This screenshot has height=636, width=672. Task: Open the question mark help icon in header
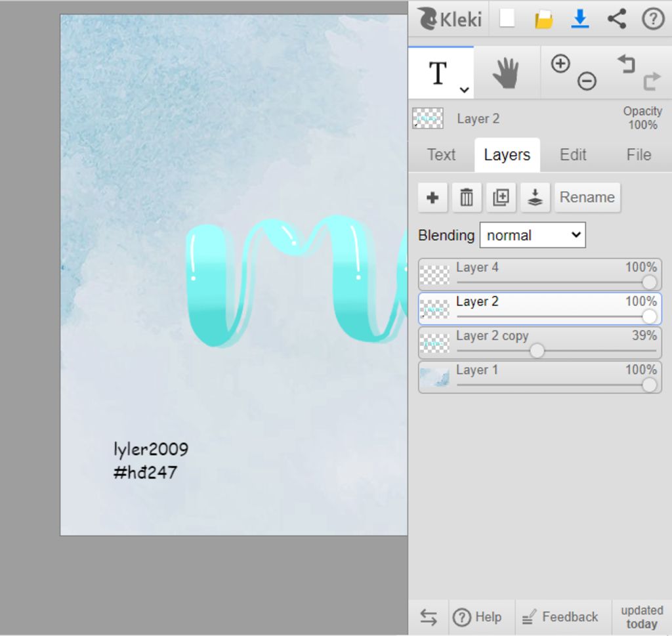coord(653,19)
